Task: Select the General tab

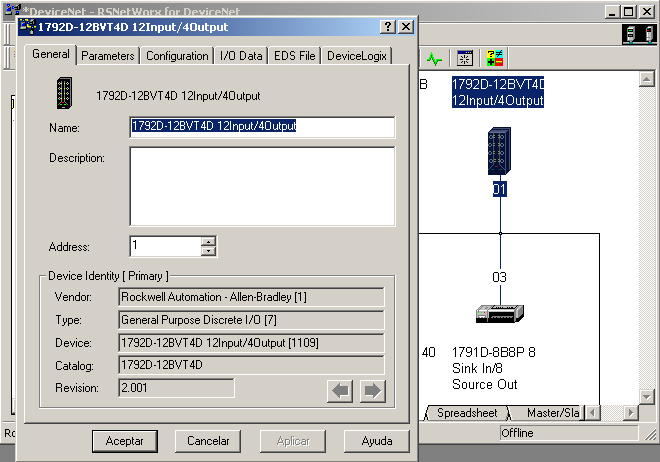Action: tap(51, 54)
